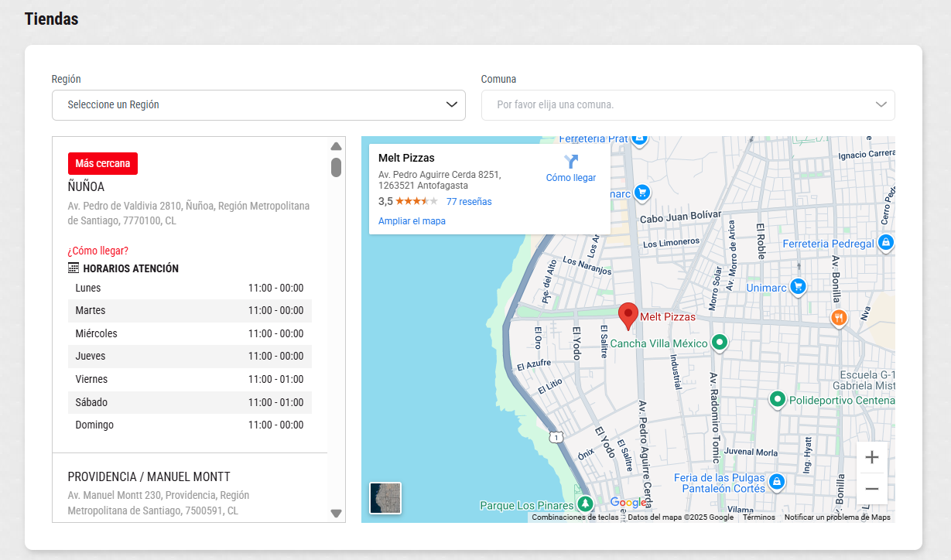The image size is (951, 560).
Task: Click the store list scrollbar thumb
Action: click(x=336, y=167)
